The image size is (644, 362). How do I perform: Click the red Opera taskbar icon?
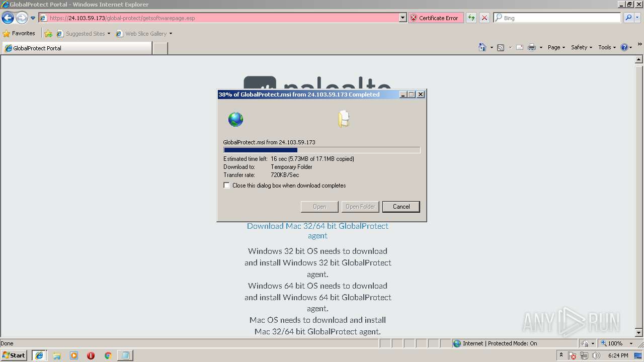coord(91,355)
